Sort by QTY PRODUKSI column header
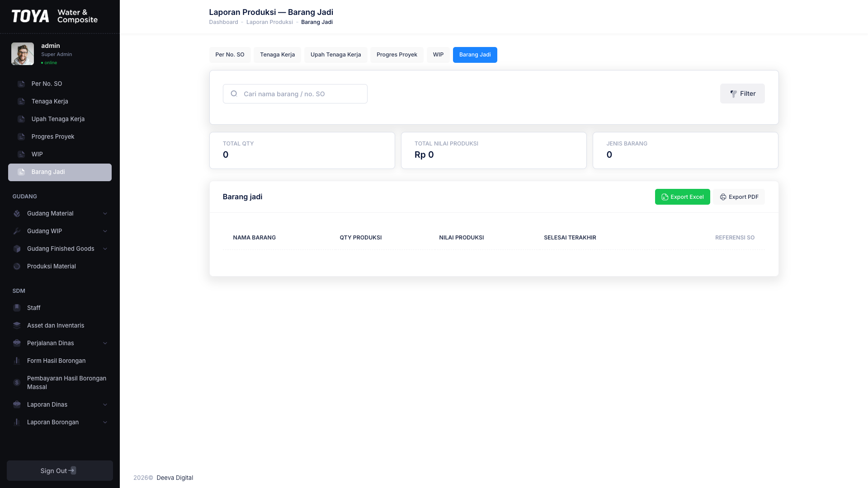The width and height of the screenshot is (868, 488). point(360,238)
